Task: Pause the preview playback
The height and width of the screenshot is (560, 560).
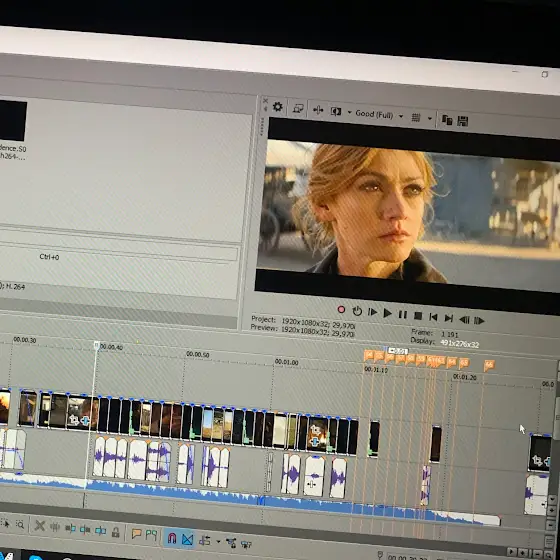Action: pos(402,315)
